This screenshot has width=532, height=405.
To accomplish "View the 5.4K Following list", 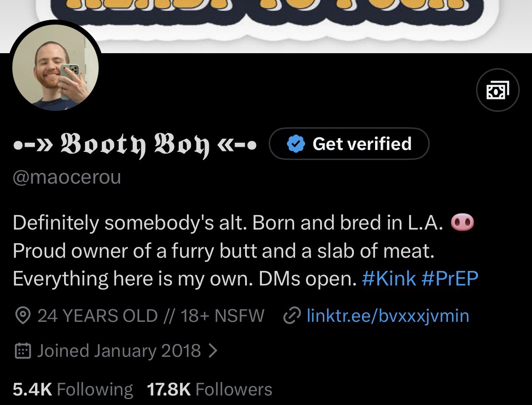I will click(73, 389).
